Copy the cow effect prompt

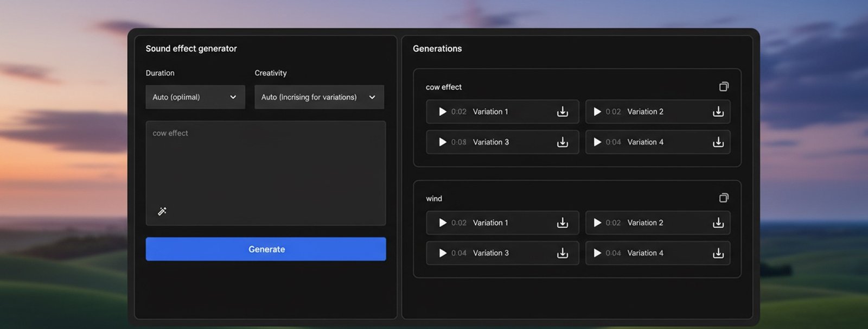click(724, 87)
